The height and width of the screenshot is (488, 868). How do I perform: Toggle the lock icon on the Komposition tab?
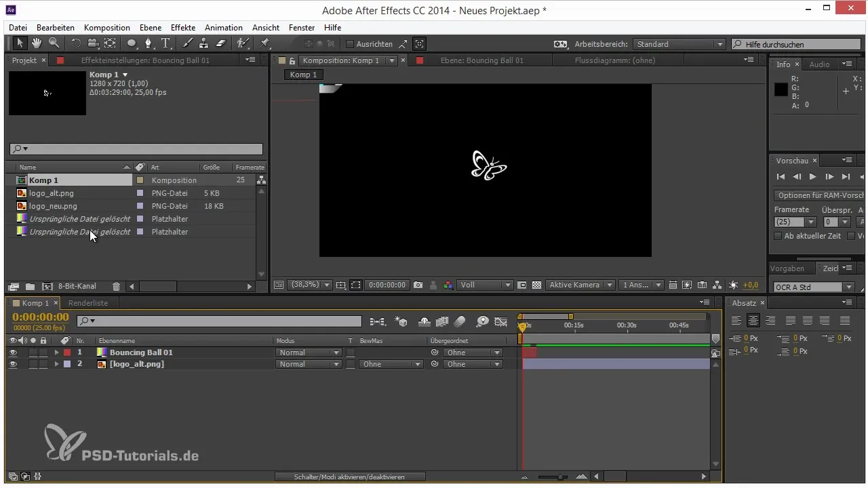click(292, 60)
